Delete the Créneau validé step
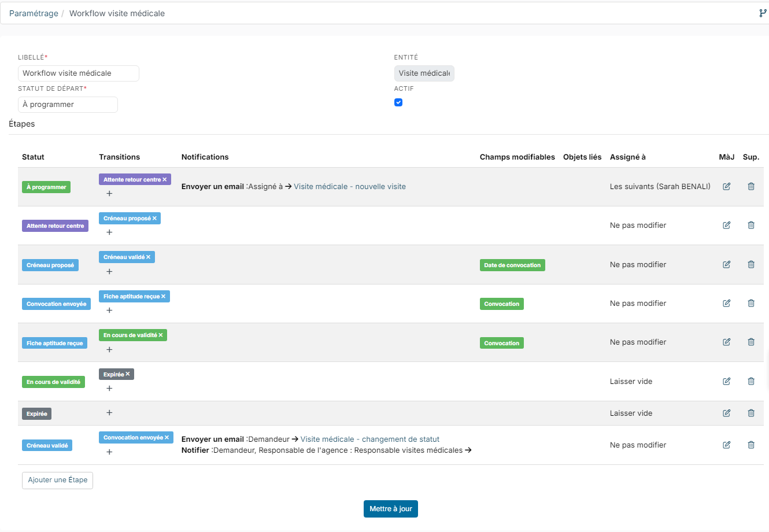 pyautogui.click(x=751, y=445)
